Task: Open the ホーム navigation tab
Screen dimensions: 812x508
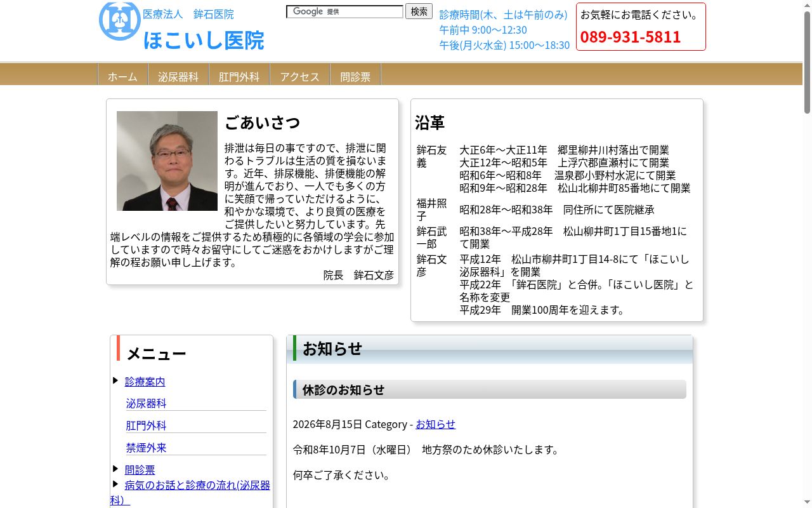Action: (122, 77)
